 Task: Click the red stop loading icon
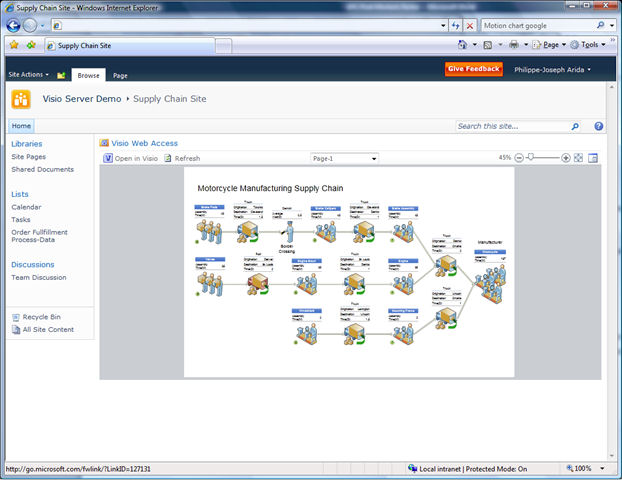tap(470, 26)
